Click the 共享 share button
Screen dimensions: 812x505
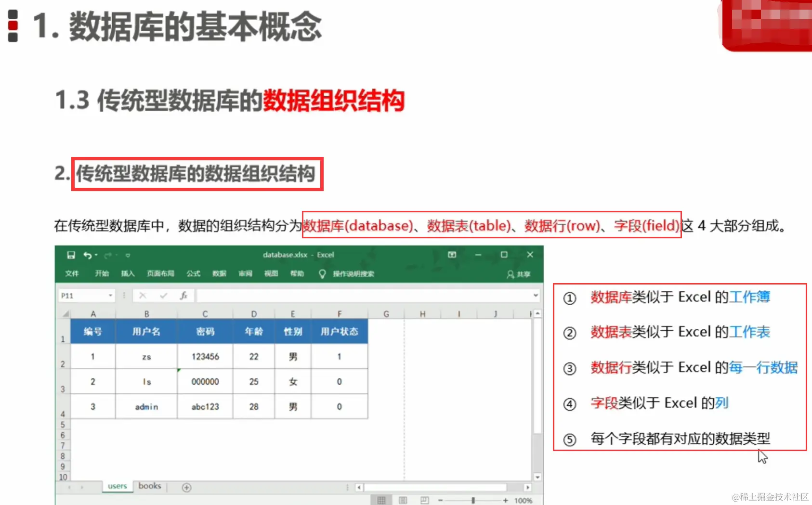click(518, 274)
